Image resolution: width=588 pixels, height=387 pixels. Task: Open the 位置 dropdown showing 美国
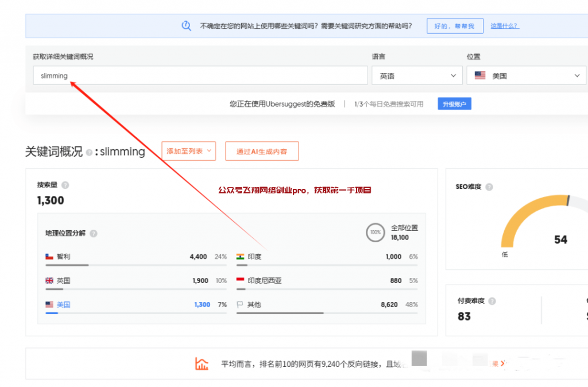tap(527, 75)
